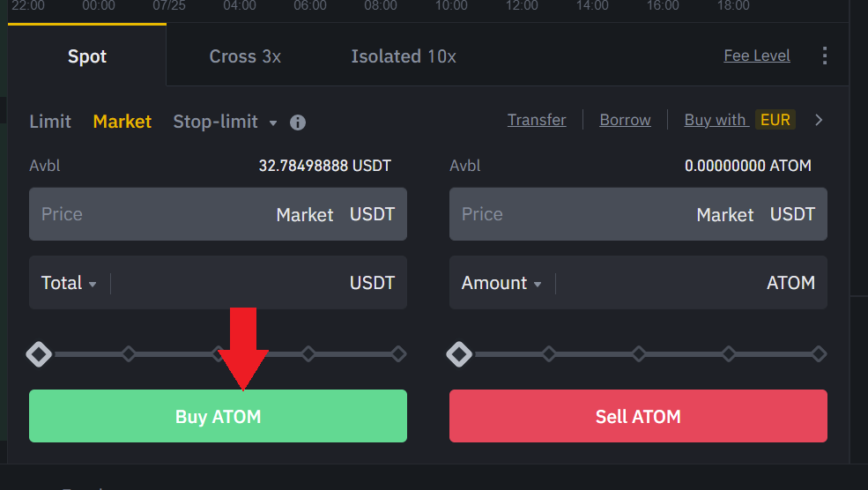Click the Transfer link
This screenshot has height=490, width=868.
coord(537,120)
